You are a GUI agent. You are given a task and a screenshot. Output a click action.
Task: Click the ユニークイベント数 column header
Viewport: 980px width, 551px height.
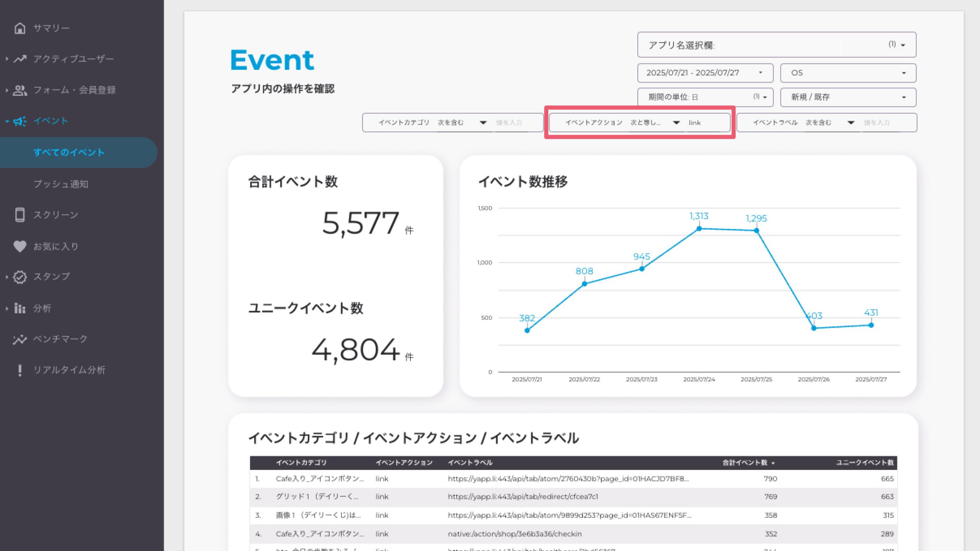tap(865, 463)
